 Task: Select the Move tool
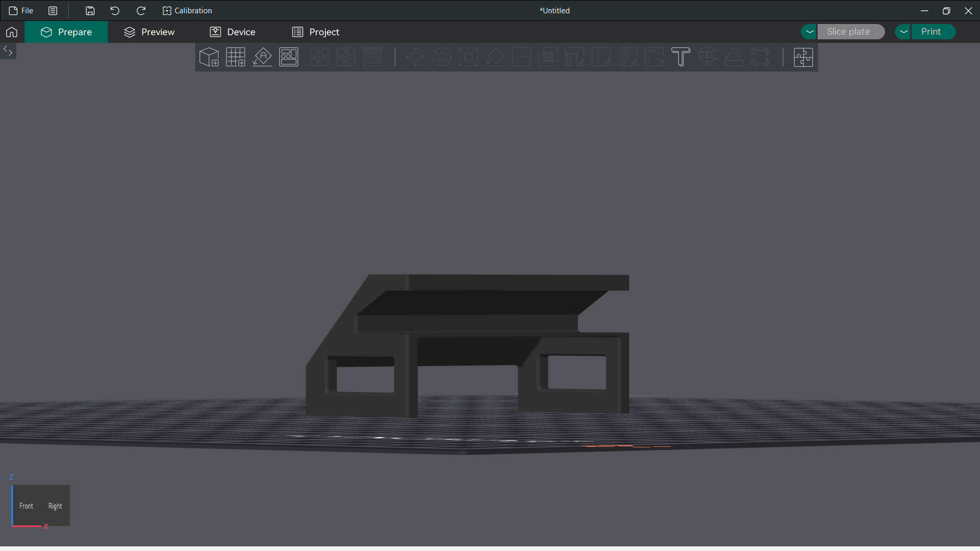click(x=415, y=57)
